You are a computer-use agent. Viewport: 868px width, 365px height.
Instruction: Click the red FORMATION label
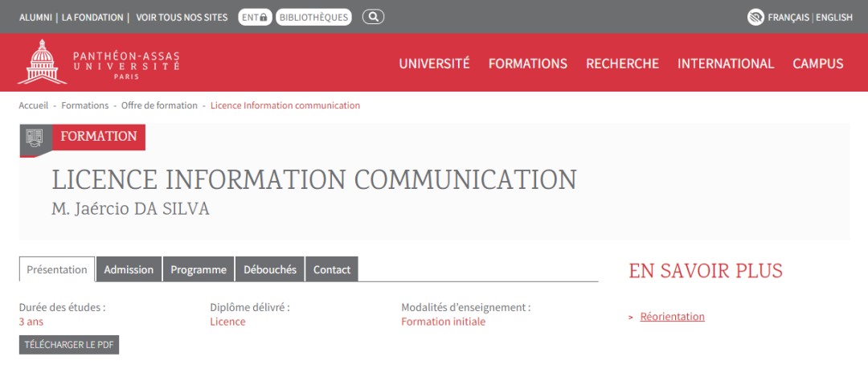click(99, 136)
